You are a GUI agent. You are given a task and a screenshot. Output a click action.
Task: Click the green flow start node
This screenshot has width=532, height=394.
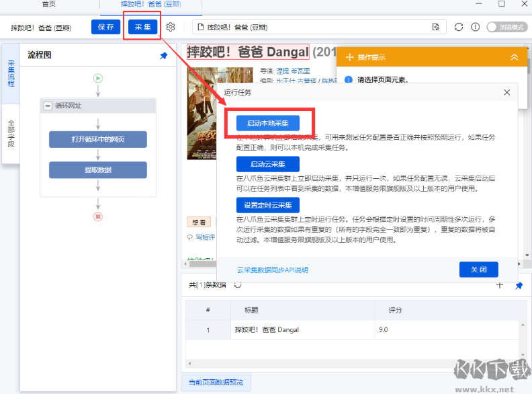(x=97, y=79)
